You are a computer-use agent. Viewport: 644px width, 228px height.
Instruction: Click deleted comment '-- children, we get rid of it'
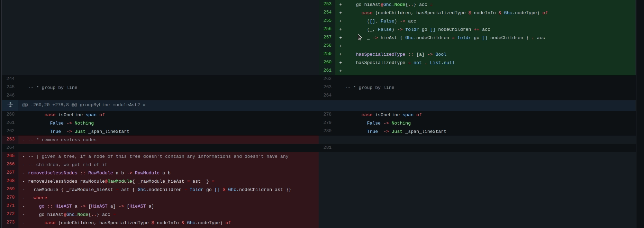pos(68,165)
